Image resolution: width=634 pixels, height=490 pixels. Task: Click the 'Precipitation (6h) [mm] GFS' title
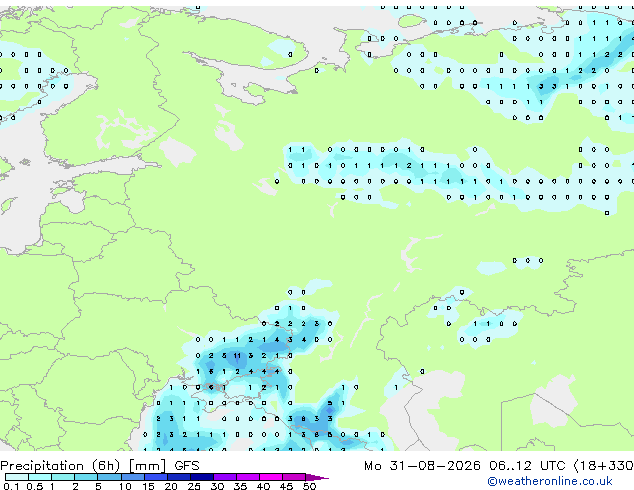coord(100,466)
